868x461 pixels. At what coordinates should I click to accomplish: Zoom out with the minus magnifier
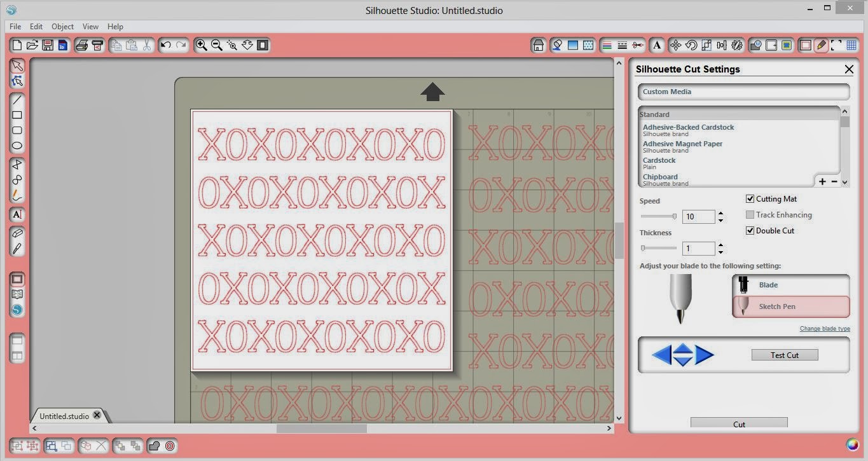click(x=216, y=45)
